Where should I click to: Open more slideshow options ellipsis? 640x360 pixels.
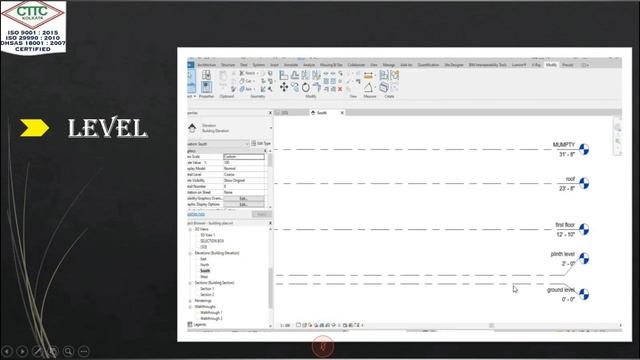(84, 351)
